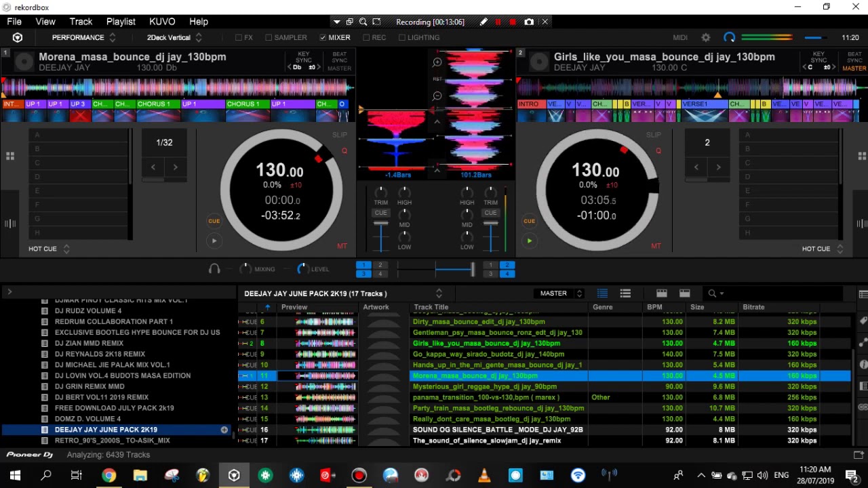
Task: Click deck 2 loop right arrow
Action: coord(718,167)
